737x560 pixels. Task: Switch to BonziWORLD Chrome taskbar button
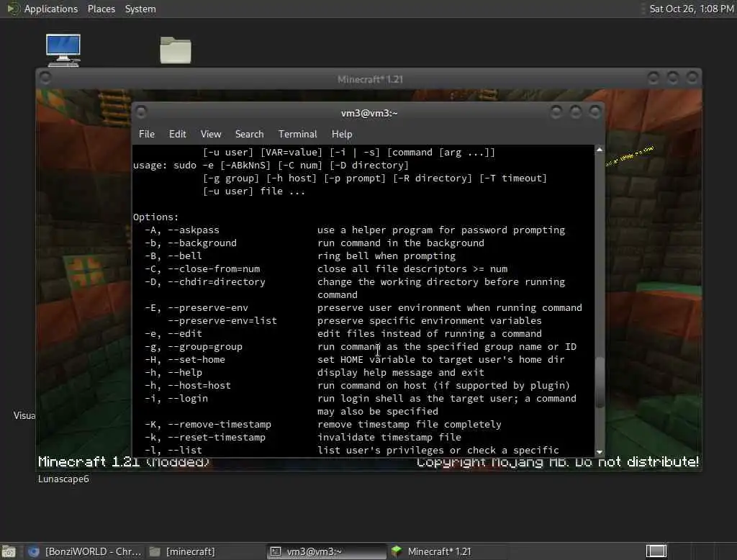(85, 551)
